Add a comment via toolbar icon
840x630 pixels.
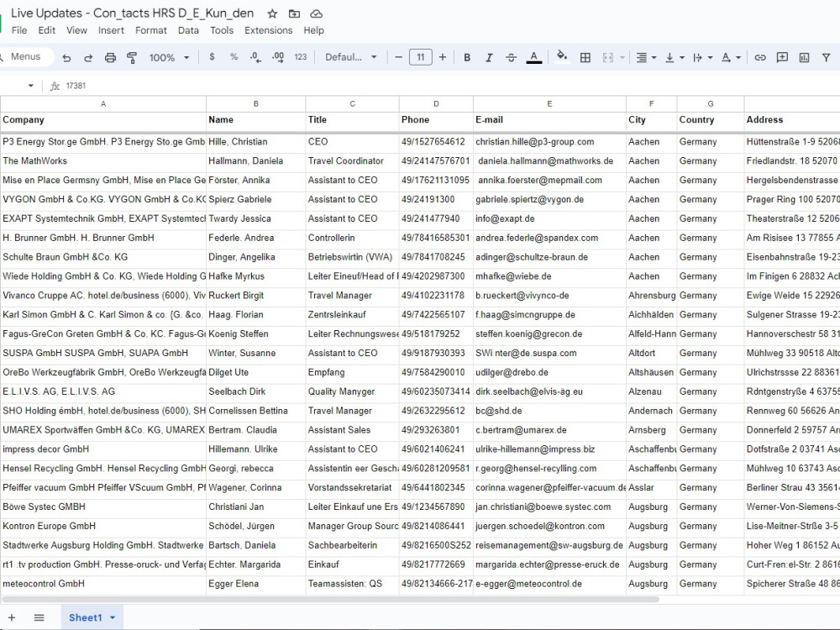tap(782, 57)
